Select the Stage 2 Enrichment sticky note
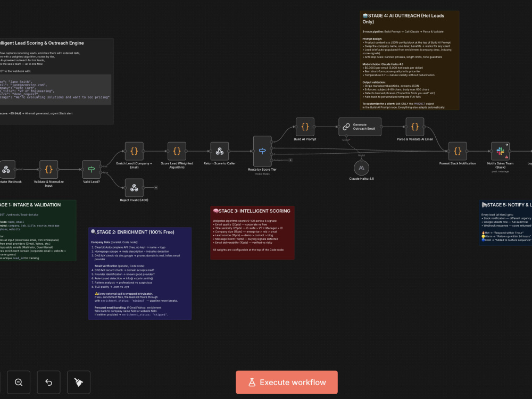The image size is (532, 399). coord(140,273)
